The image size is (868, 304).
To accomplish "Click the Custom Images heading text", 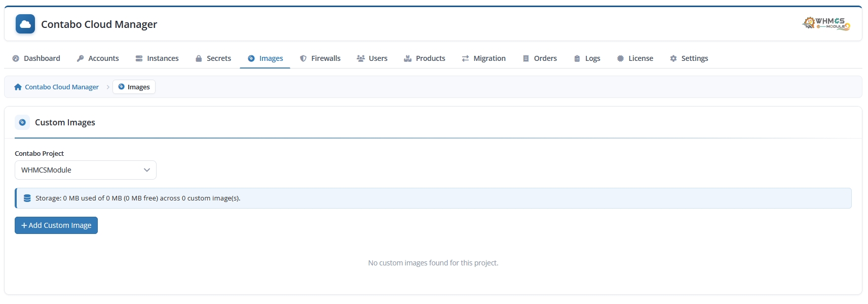I will coord(65,122).
